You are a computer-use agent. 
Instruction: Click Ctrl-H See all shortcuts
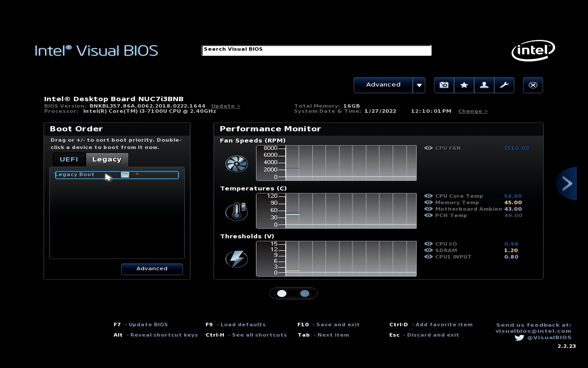click(x=246, y=335)
